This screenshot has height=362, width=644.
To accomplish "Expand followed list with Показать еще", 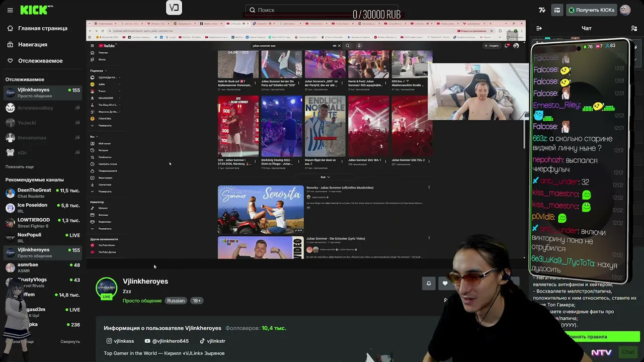I will (x=20, y=167).
